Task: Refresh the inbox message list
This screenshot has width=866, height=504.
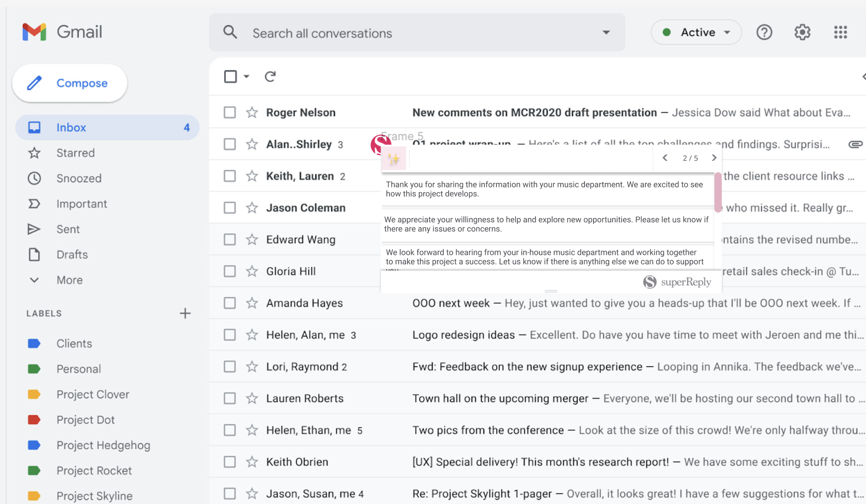Action: pyautogui.click(x=270, y=77)
